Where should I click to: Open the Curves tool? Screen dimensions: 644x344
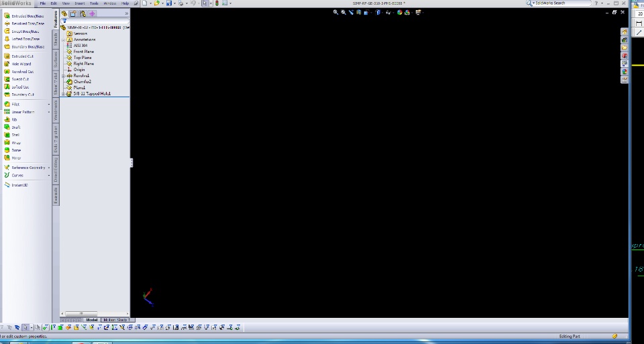[14, 175]
